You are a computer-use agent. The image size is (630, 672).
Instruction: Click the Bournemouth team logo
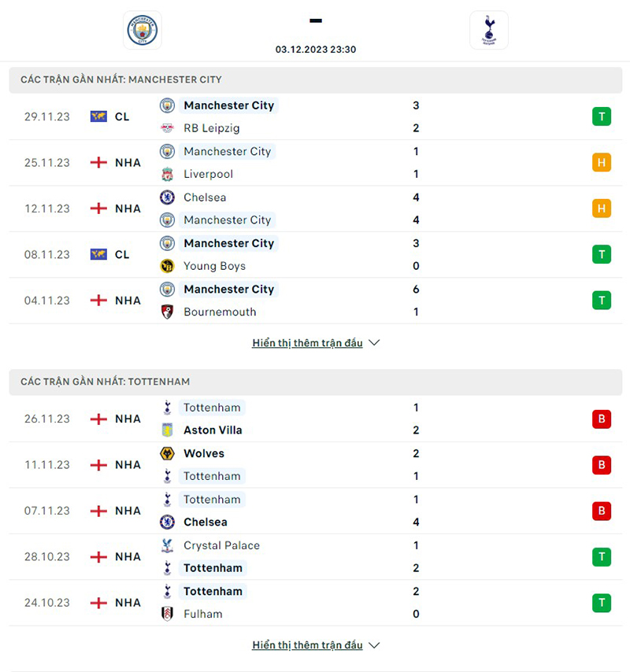coord(167,312)
